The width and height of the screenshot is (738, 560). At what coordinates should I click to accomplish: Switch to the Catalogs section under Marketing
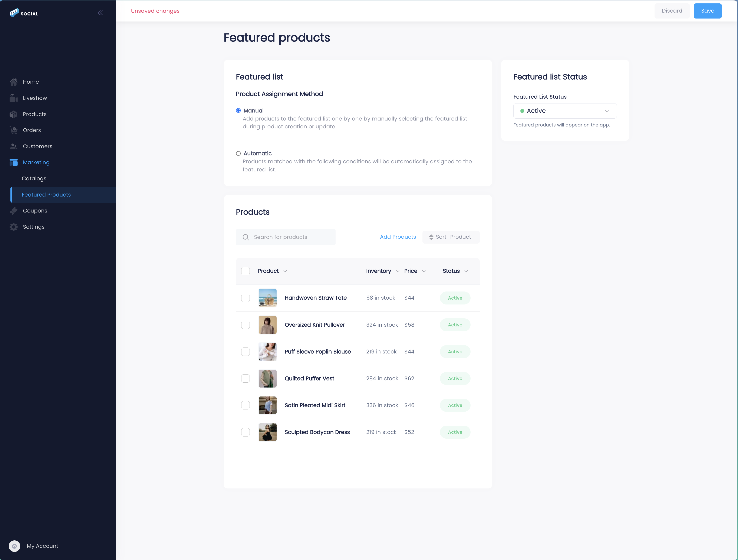[x=34, y=179]
